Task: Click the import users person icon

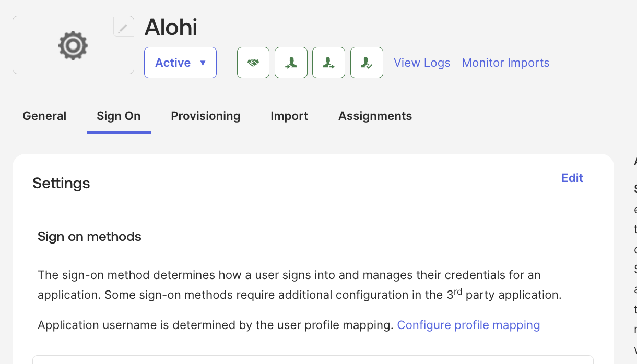Action: click(x=291, y=63)
